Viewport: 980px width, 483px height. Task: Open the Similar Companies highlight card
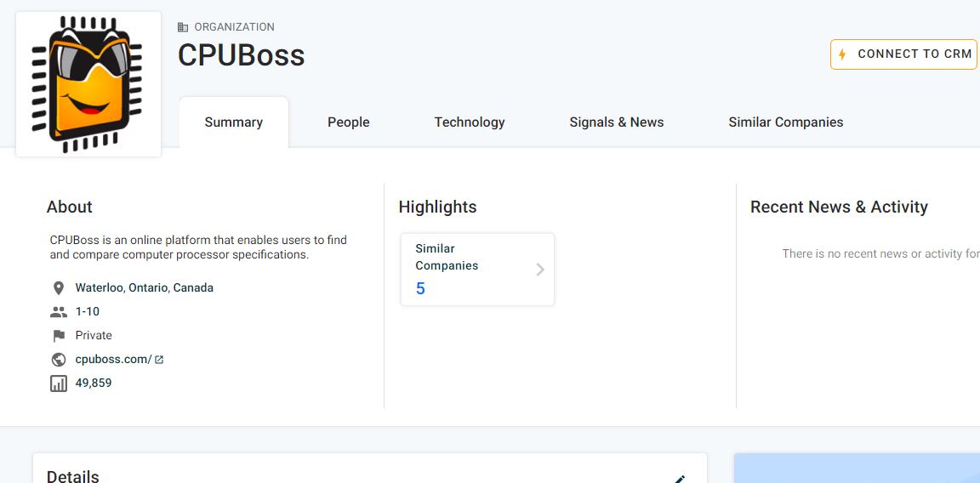click(477, 270)
